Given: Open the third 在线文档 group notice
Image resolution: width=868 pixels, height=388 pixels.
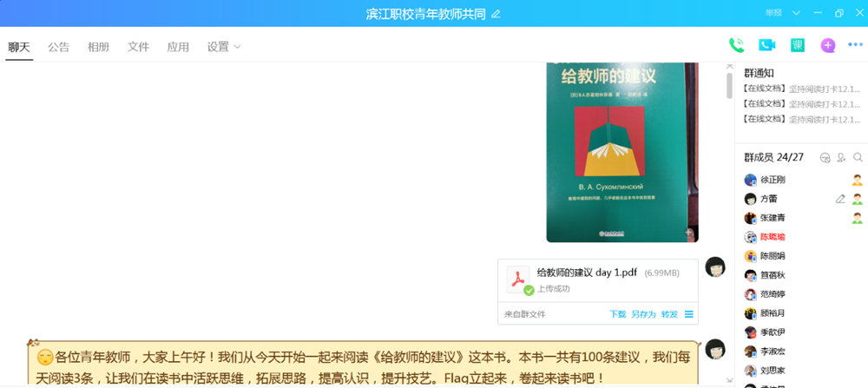Looking at the screenshot, I should pos(801,118).
